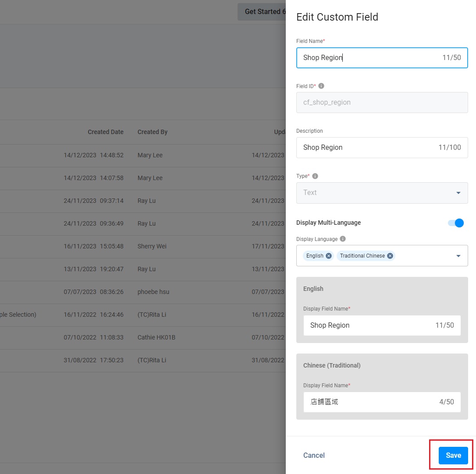
Task: Expand the Display Language dropdown arrow
Action: (458, 256)
